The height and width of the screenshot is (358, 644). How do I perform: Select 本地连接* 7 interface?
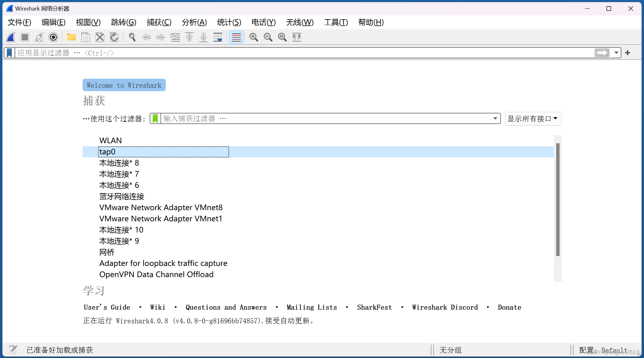[318, 174]
